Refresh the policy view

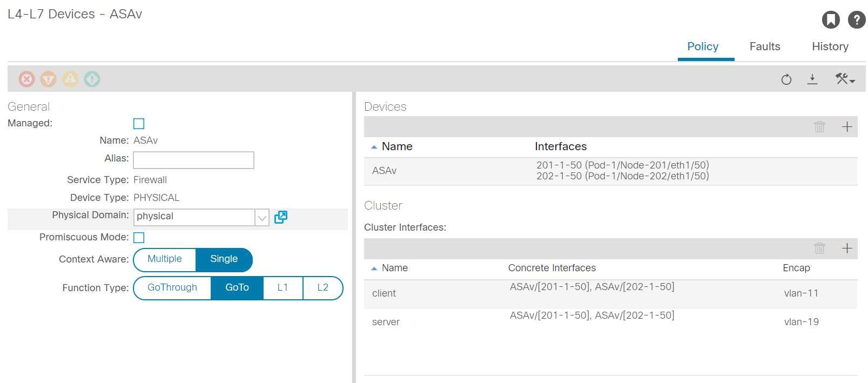786,79
